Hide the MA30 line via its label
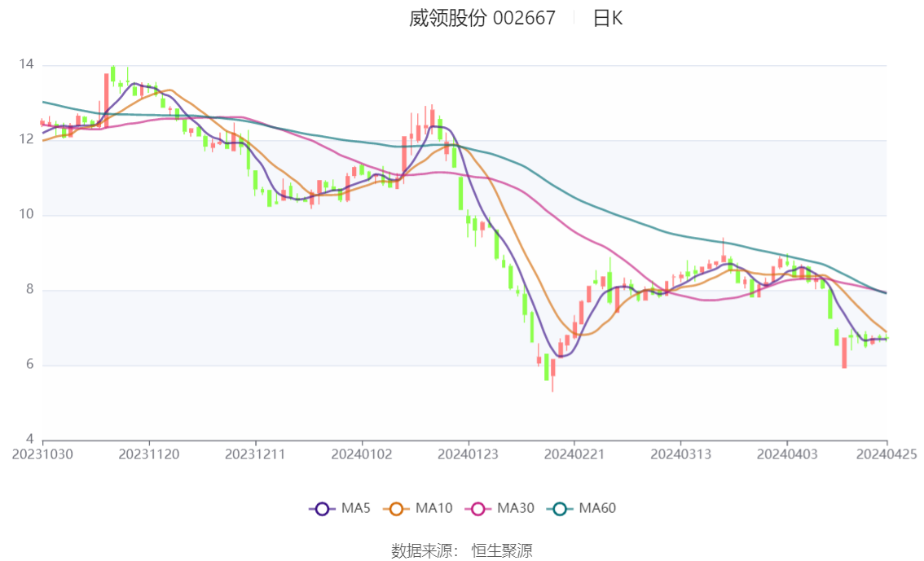Image resolution: width=924 pixels, height=561 pixels. [x=516, y=509]
